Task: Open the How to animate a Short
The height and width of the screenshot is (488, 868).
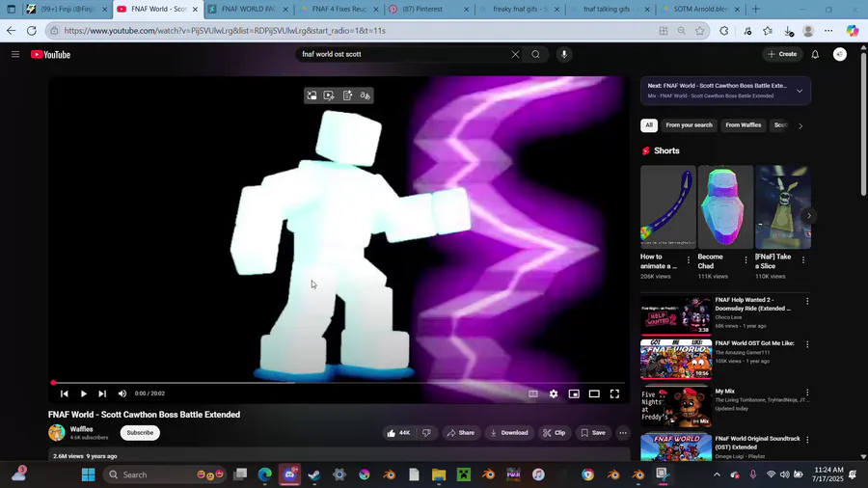Action: click(x=667, y=207)
